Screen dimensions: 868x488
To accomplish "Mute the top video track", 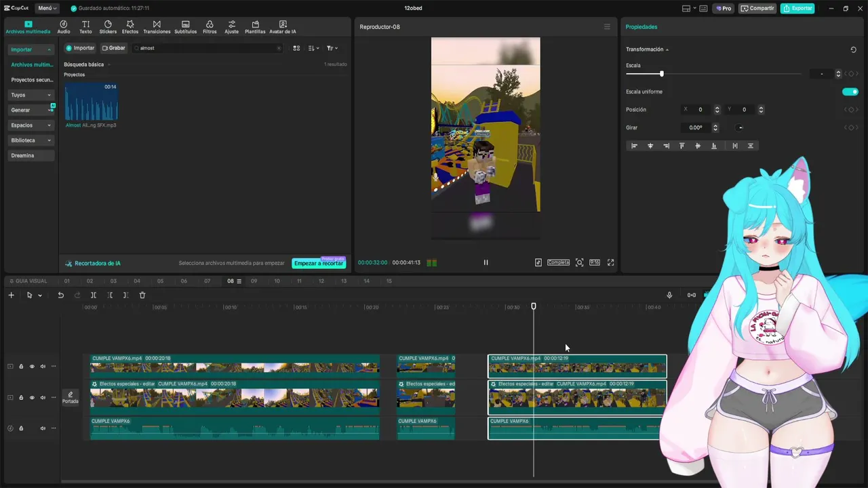I will point(43,367).
